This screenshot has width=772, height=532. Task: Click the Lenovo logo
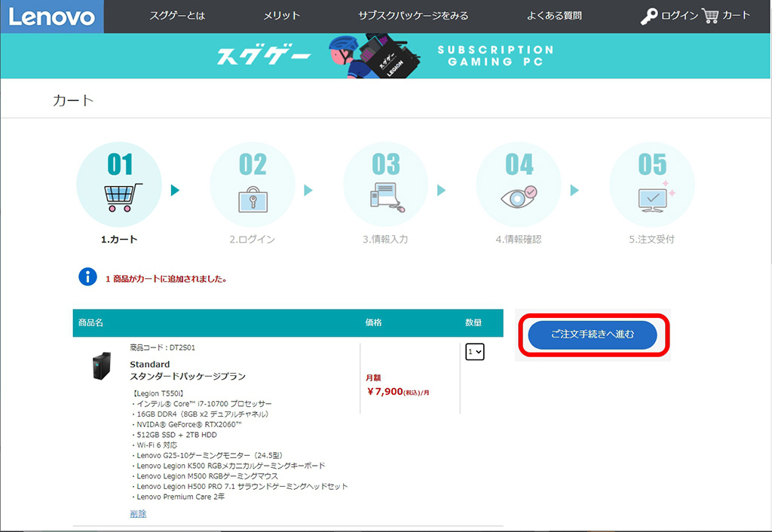click(x=52, y=17)
